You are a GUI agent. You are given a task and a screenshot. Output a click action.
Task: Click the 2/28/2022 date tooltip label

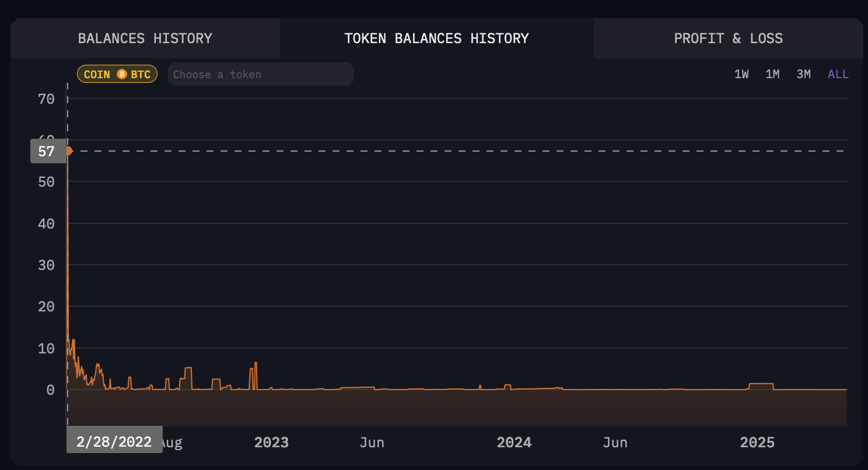click(114, 441)
